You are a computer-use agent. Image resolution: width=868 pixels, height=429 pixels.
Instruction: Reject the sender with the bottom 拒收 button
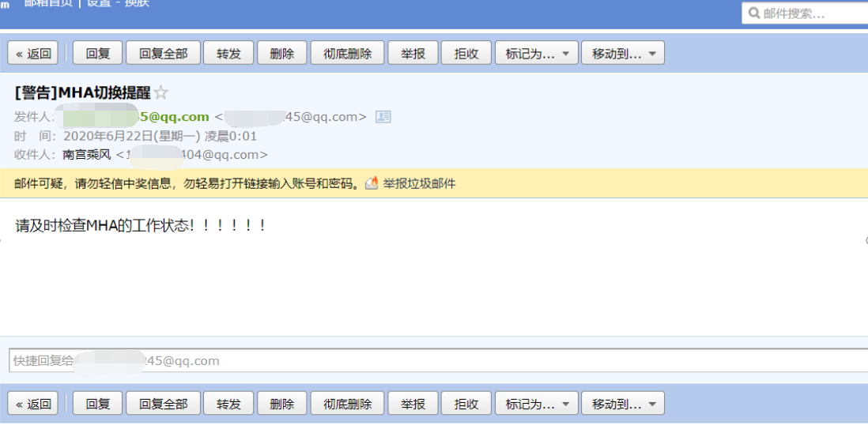(x=466, y=404)
